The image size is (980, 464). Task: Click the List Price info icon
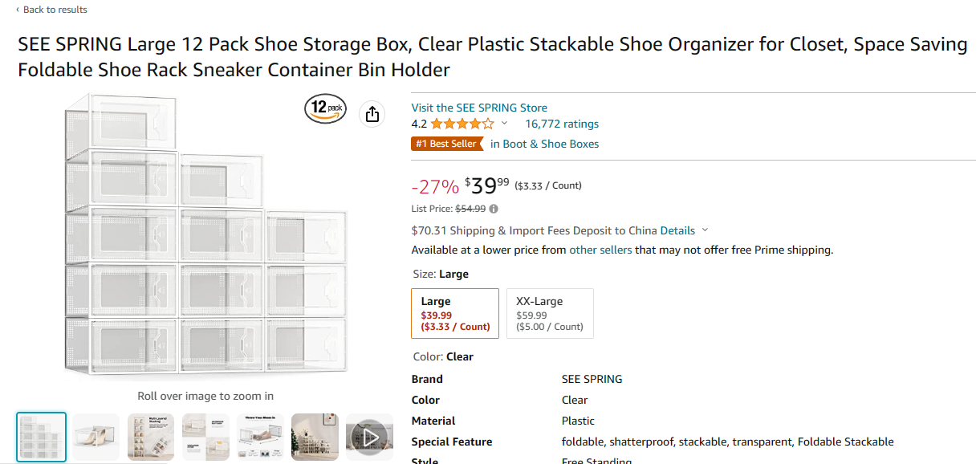(494, 209)
